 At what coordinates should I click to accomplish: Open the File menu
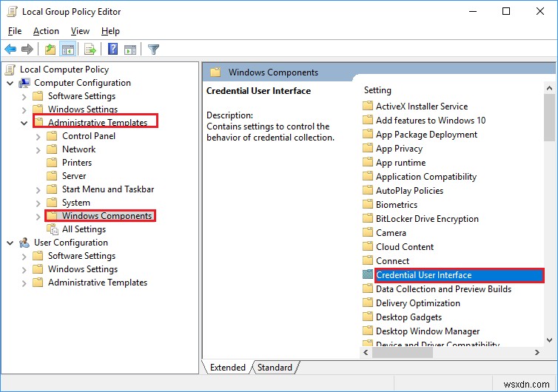tap(15, 31)
